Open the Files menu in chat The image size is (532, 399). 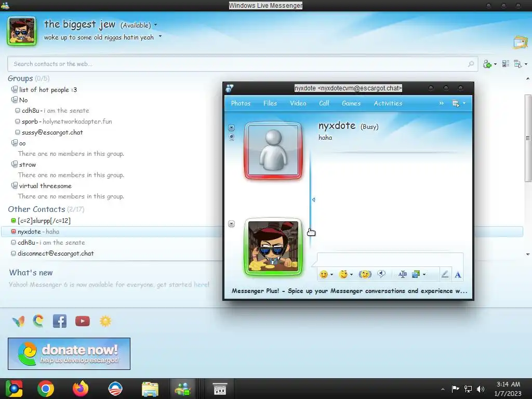click(x=270, y=103)
